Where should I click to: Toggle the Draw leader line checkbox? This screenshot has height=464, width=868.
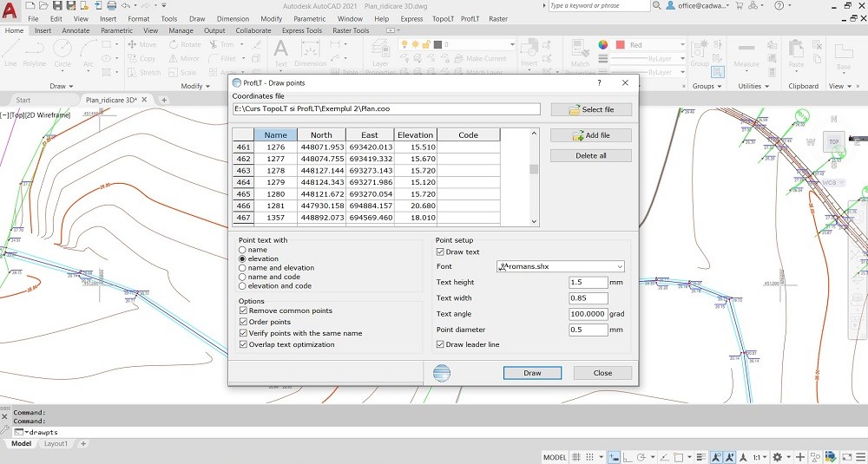[x=441, y=344]
